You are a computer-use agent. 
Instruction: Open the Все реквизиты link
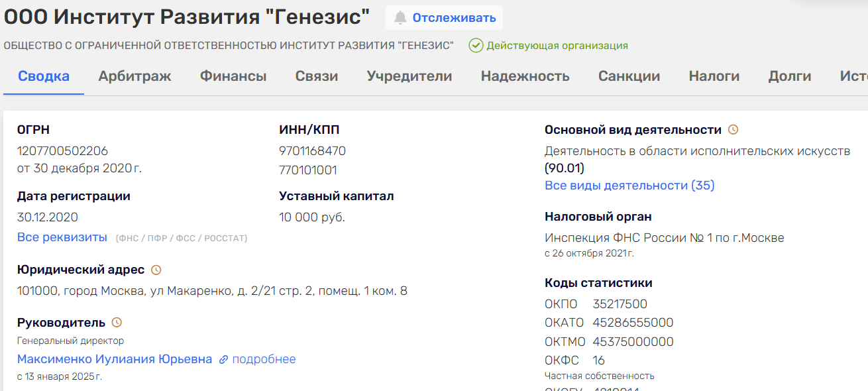click(x=61, y=237)
